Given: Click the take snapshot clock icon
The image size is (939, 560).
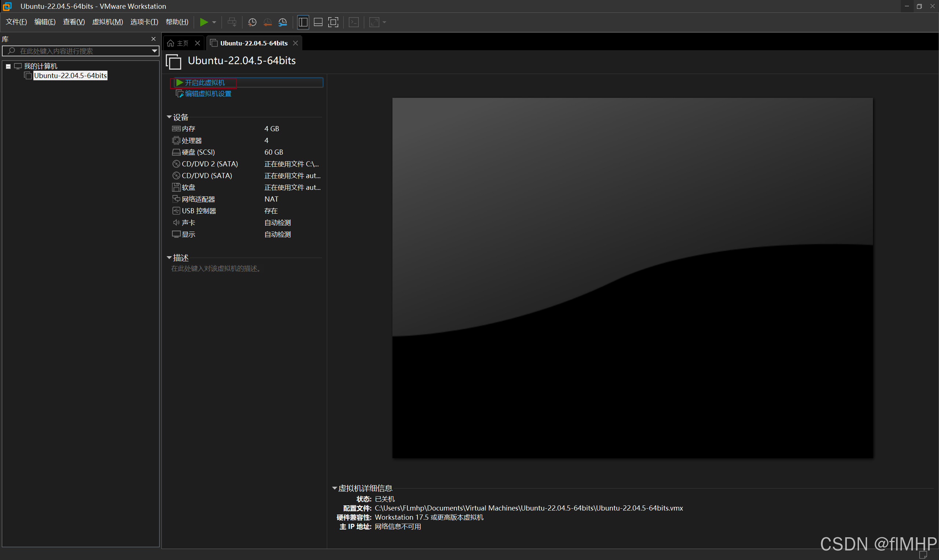Looking at the screenshot, I should pos(252,22).
